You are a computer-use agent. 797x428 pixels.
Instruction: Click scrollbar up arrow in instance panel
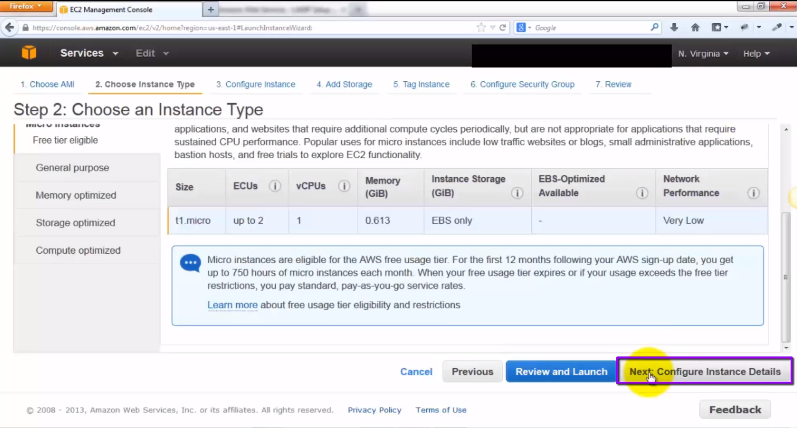pos(786,130)
